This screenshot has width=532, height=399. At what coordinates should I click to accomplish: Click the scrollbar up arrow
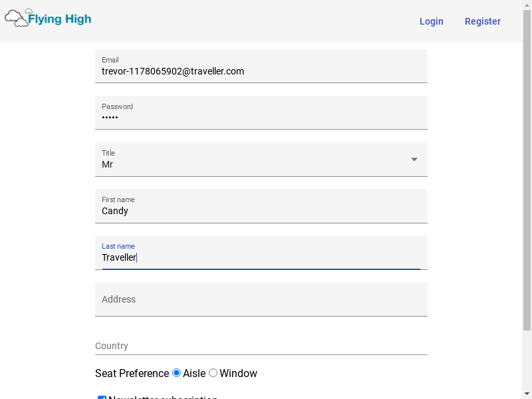(527, 5)
